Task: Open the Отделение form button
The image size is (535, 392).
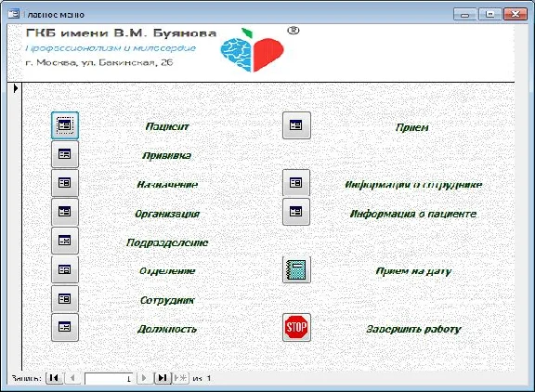Action: [x=65, y=269]
